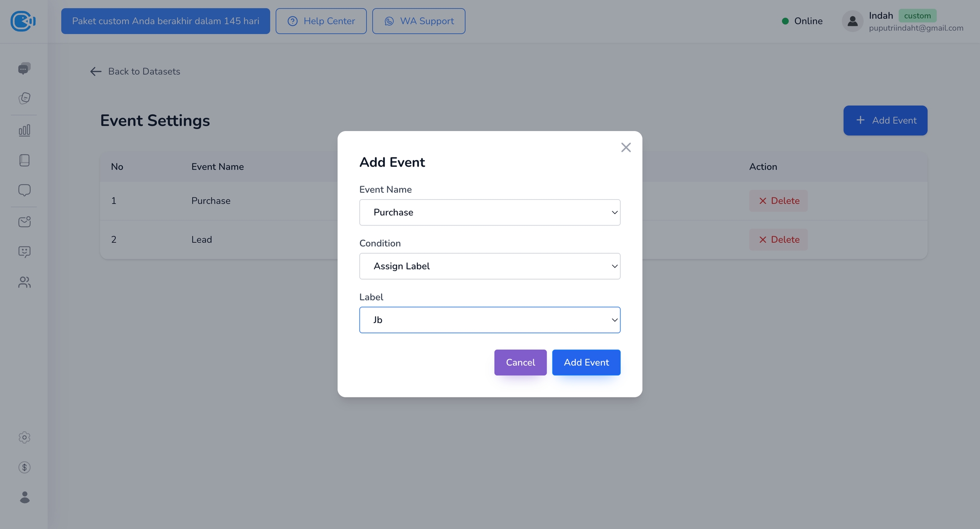Screen dimensions: 980x529
Task: Confirm with the Add Event dialog button
Action: [x=586, y=363]
